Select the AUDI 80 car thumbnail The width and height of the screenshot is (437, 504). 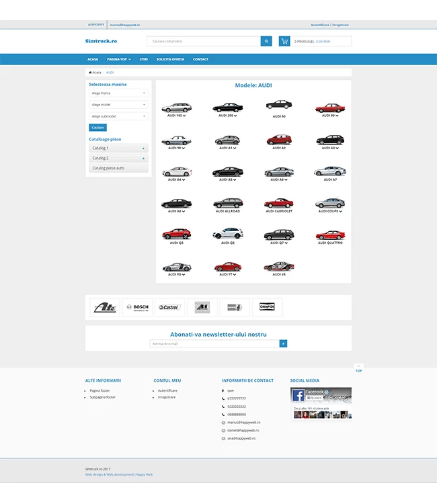click(330, 108)
